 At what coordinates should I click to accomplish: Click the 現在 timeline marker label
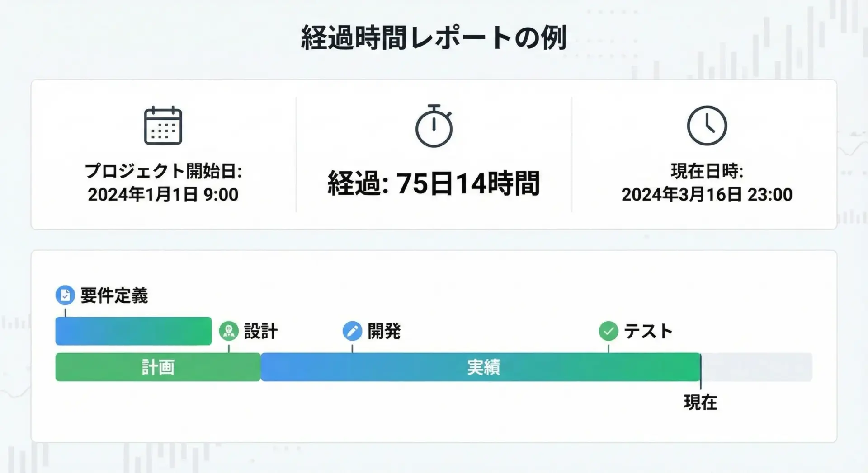700,402
